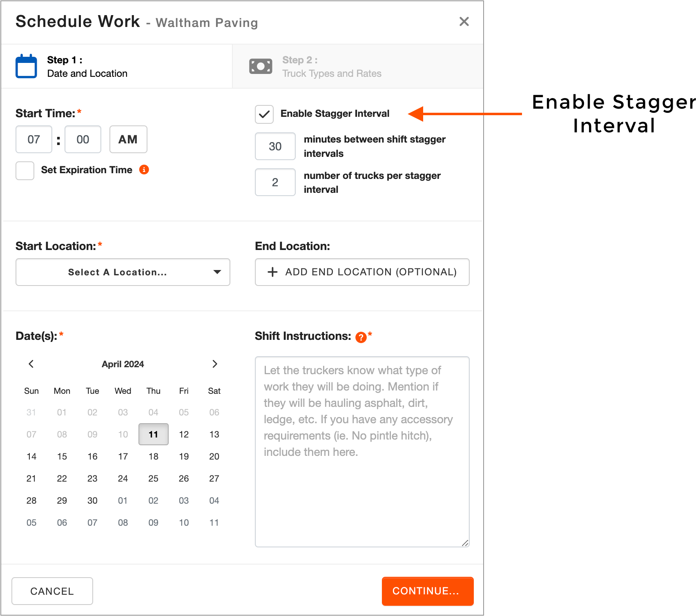The image size is (696, 616).
Task: Click the minutes between stagger intervals field
Action: pyautogui.click(x=275, y=146)
